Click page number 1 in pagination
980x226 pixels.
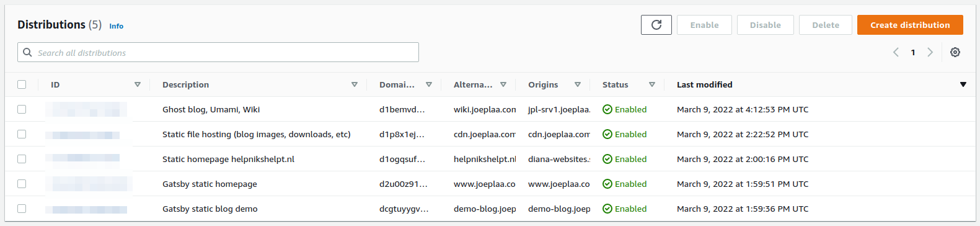click(913, 52)
